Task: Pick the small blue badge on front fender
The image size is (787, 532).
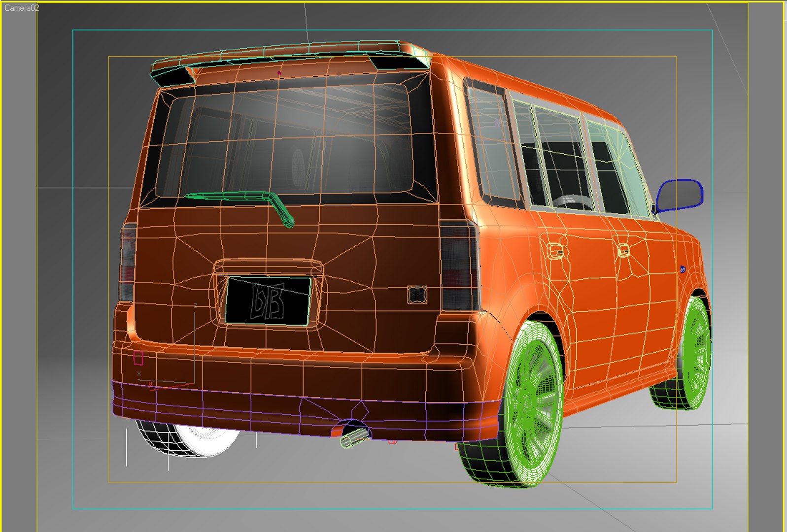Action: [683, 269]
